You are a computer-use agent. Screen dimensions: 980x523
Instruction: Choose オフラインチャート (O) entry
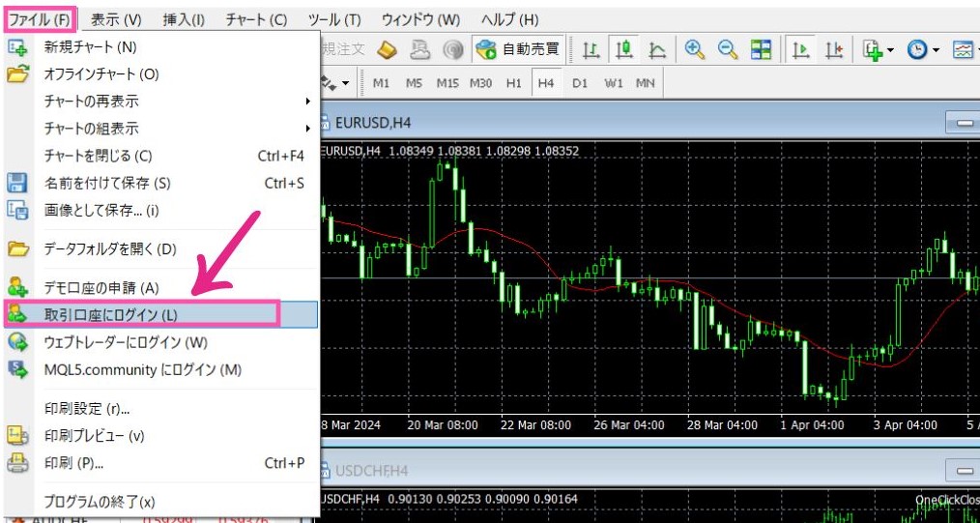[160, 73]
